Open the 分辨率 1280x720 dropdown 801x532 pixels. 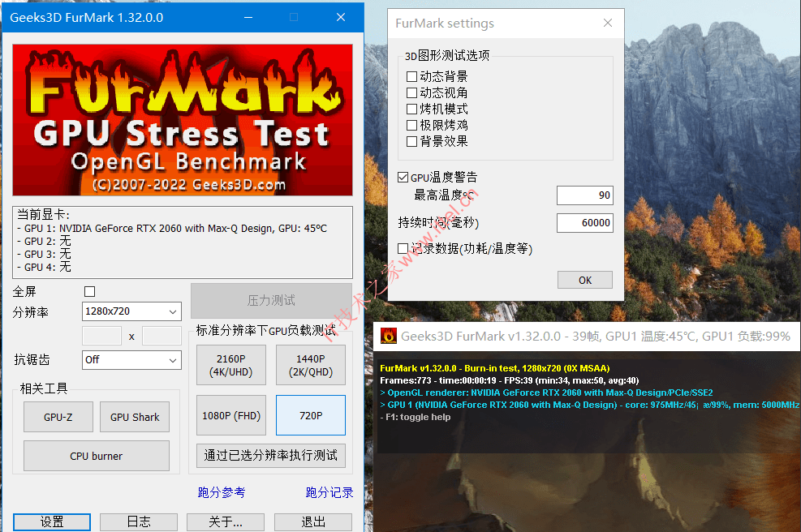131,311
